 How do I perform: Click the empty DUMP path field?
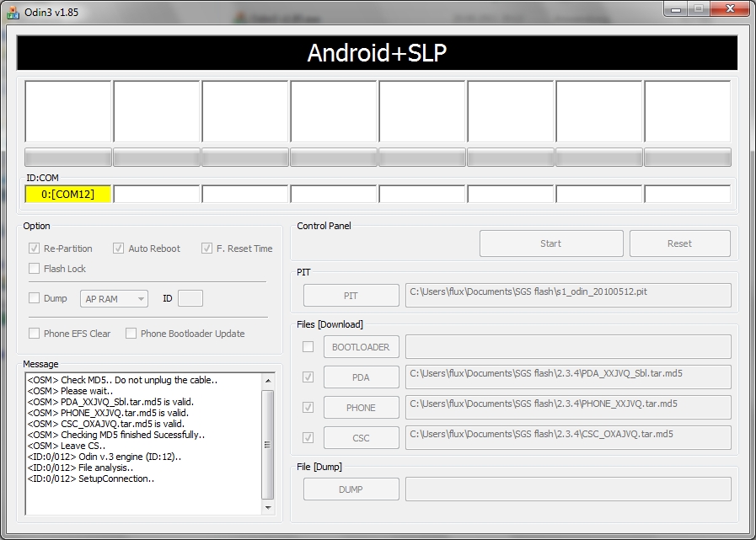tap(568, 489)
